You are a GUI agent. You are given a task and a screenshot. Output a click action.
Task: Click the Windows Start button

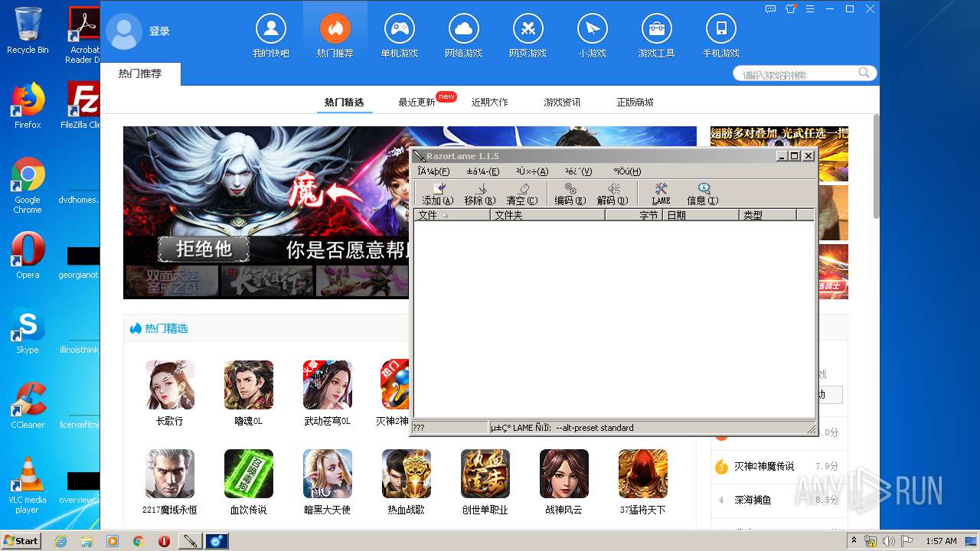click(21, 540)
